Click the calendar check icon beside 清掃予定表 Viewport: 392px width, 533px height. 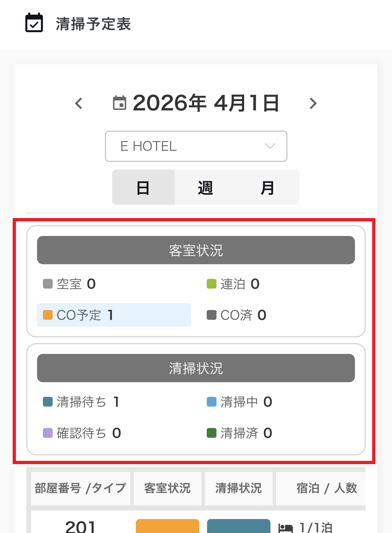(34, 23)
